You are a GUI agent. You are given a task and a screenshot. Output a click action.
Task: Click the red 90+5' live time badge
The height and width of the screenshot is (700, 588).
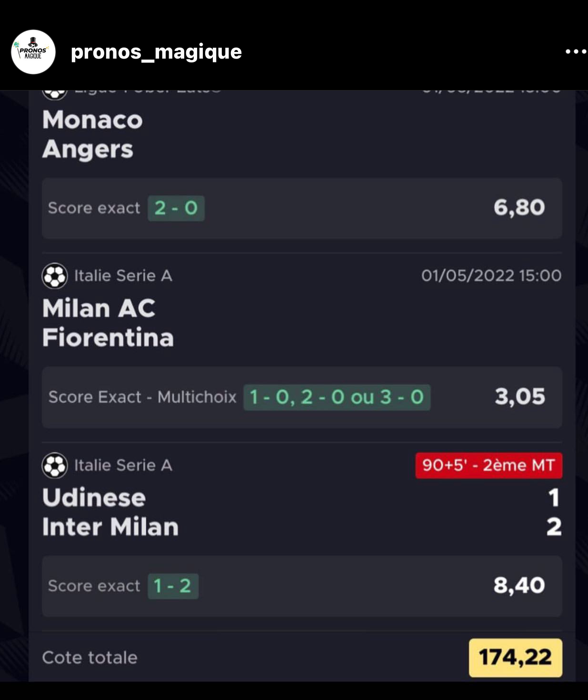pos(488,465)
